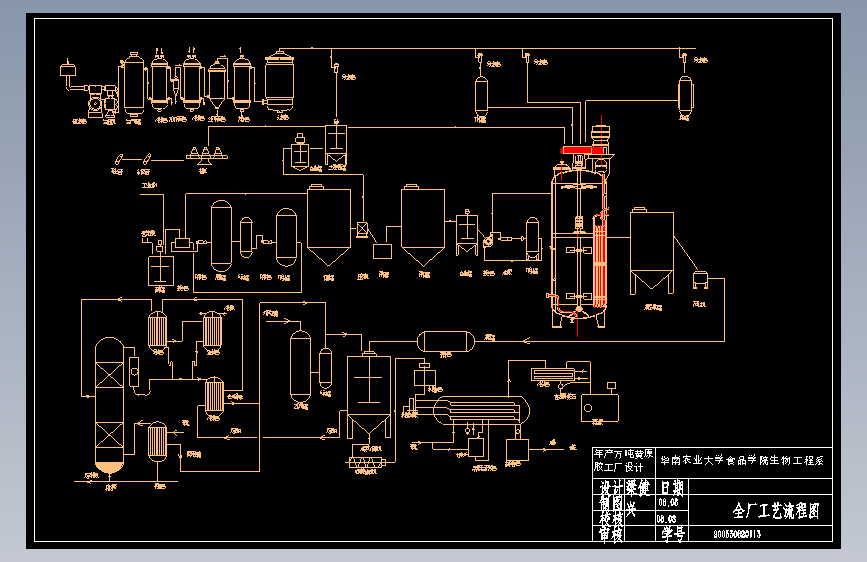Select the designer name 梁健
Viewport: 867px width, 562px height.
tap(638, 487)
